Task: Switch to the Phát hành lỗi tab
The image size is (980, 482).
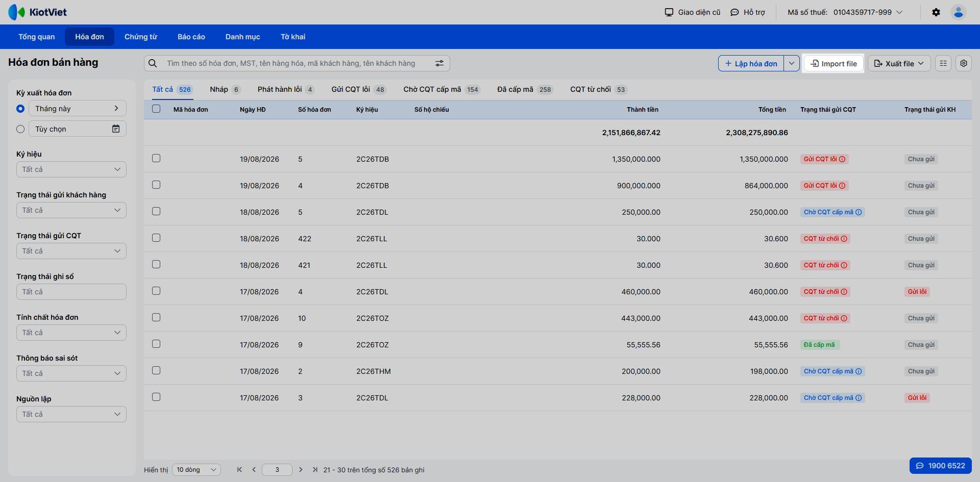Action: (x=286, y=89)
